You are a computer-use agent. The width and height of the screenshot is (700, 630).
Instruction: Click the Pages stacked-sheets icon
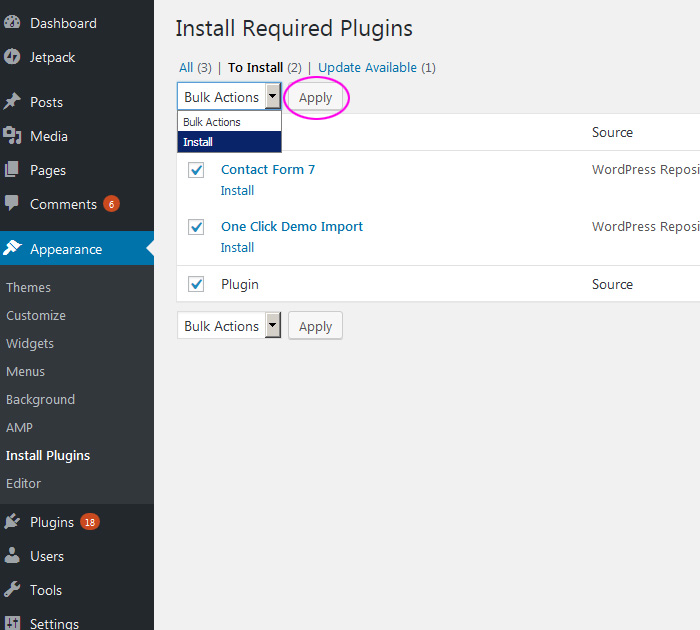coord(12,169)
